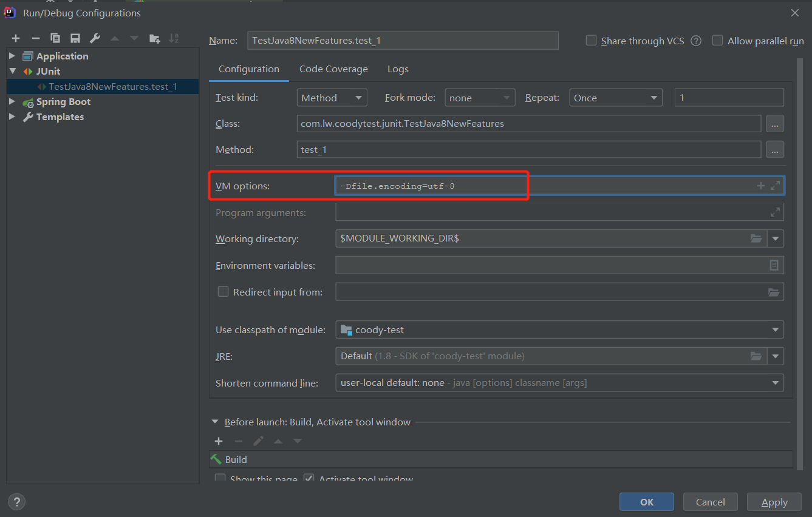Collapse the JUnit tree node
The height and width of the screenshot is (517, 812).
tap(12, 71)
